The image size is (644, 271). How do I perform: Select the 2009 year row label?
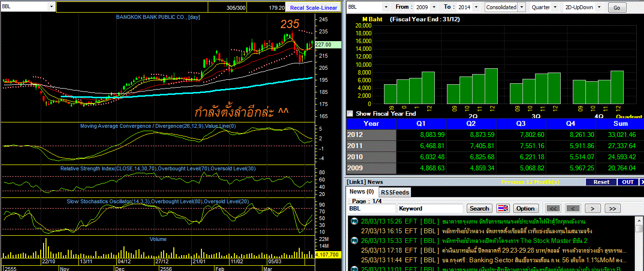point(371,168)
